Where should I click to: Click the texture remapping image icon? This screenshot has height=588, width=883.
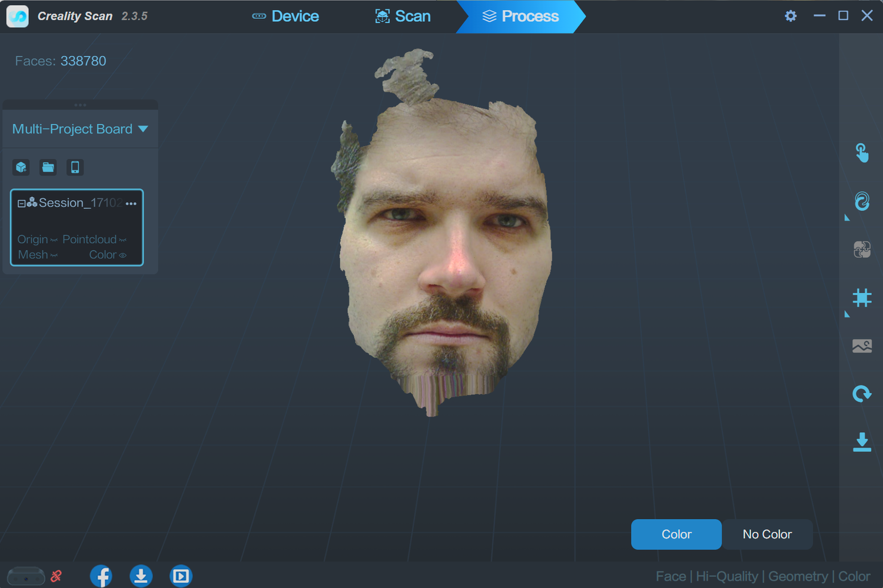[861, 346]
